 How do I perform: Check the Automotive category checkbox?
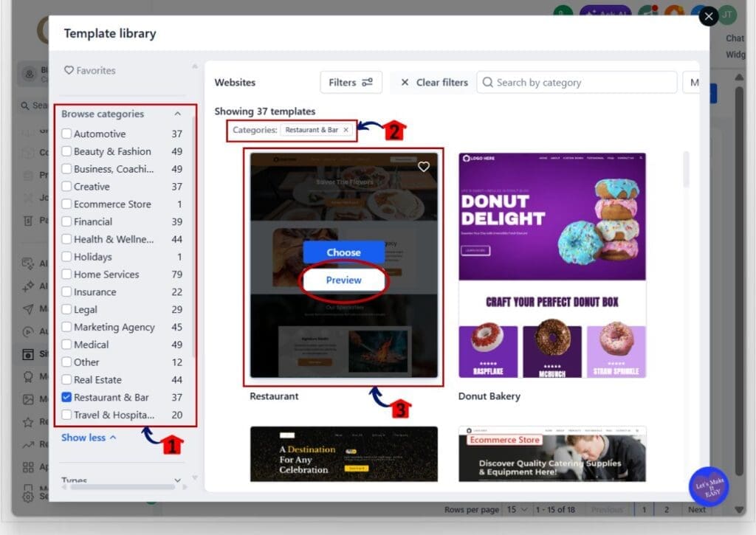[66, 134]
